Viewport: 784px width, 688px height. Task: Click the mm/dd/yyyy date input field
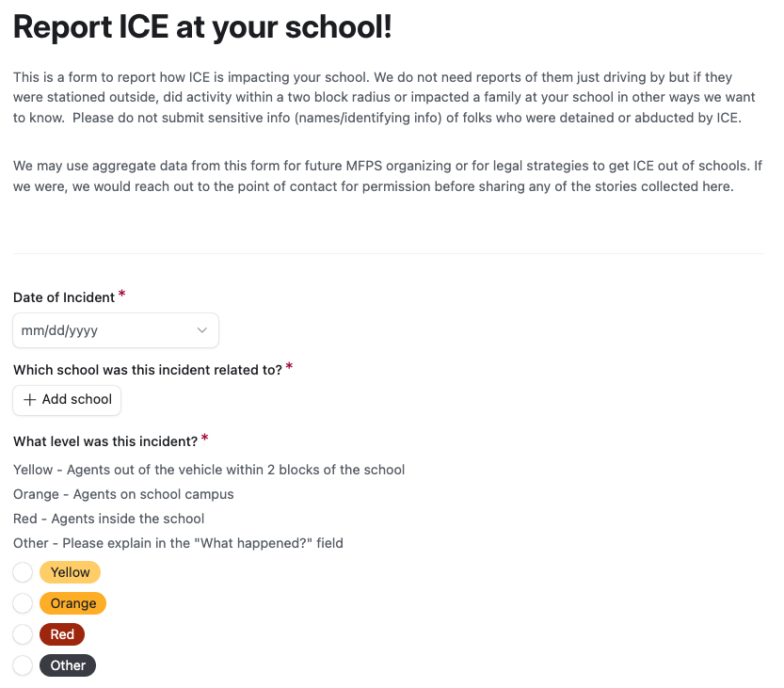(x=104, y=330)
